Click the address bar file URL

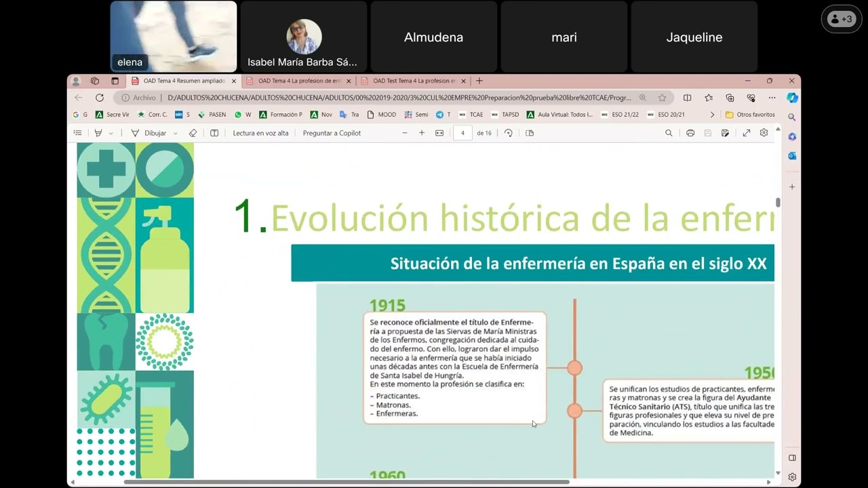coord(399,98)
